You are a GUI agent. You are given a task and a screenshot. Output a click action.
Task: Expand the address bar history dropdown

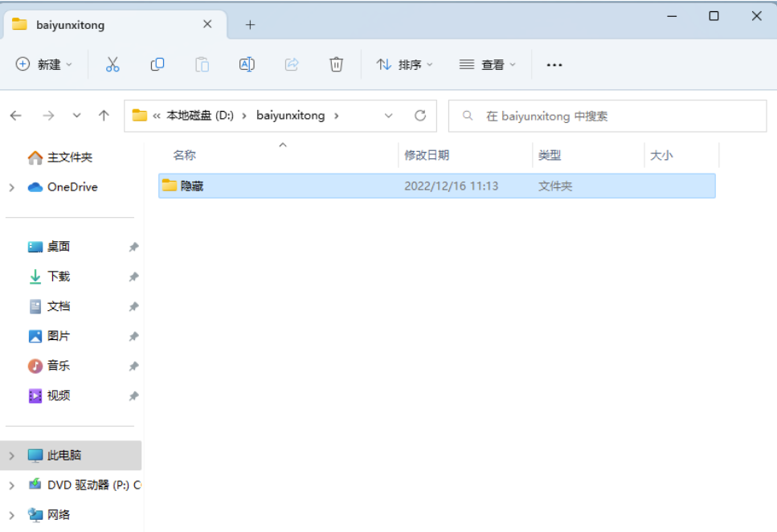pyautogui.click(x=389, y=116)
